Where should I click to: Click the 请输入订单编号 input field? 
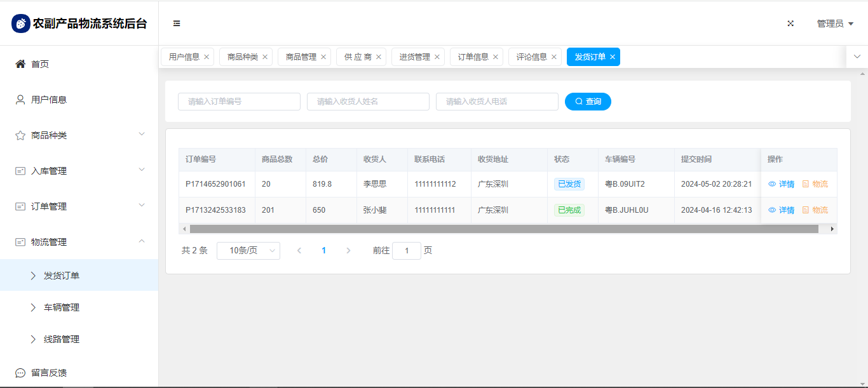click(239, 102)
